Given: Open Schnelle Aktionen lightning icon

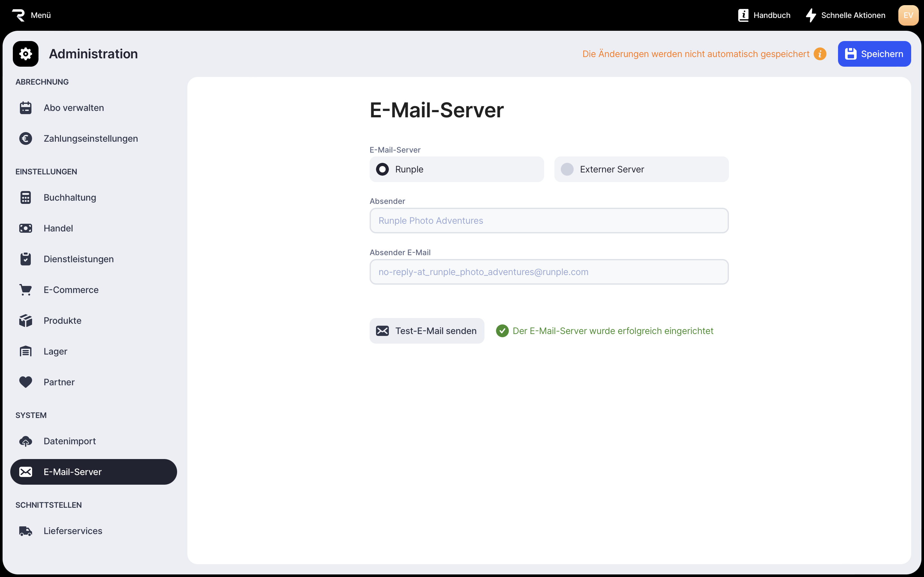Looking at the screenshot, I should [x=811, y=15].
